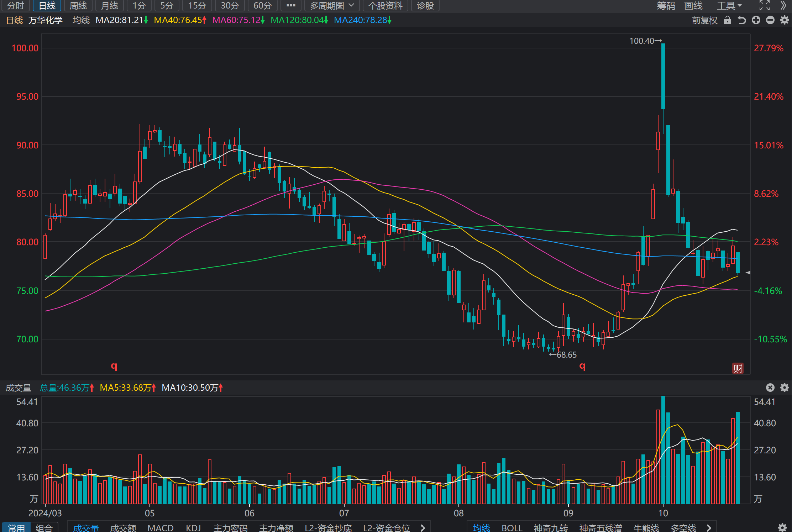This screenshot has width=792, height=532.
Task: Select the 常用 indicator group
Action: tap(16, 527)
